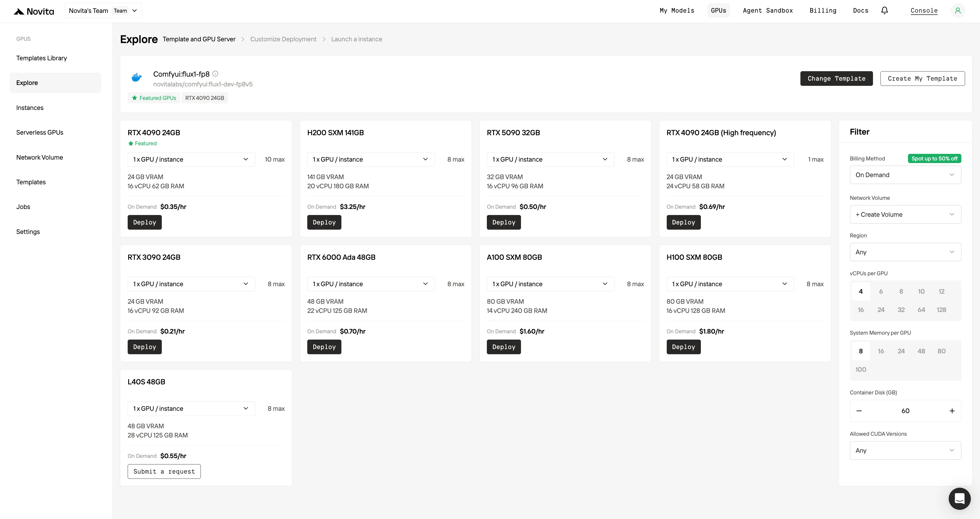Go to Agent Sandbox in top navigation
This screenshot has width=980, height=519.
tap(768, 11)
